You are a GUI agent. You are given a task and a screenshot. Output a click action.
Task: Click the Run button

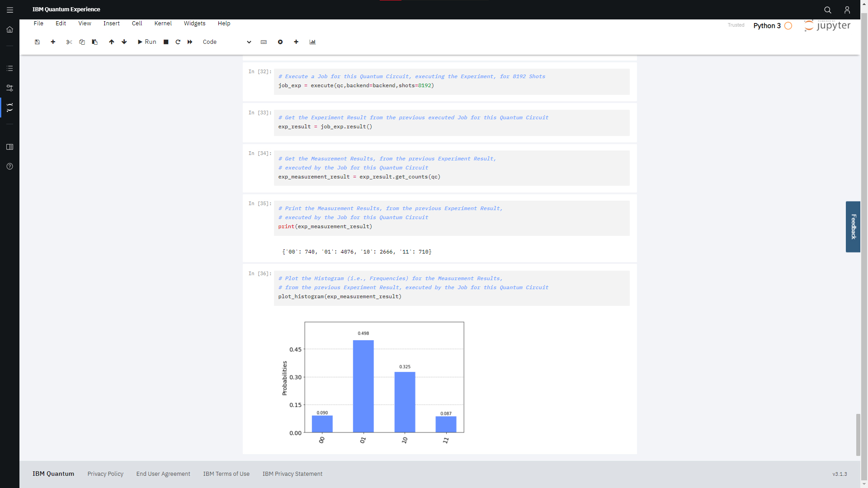point(147,42)
